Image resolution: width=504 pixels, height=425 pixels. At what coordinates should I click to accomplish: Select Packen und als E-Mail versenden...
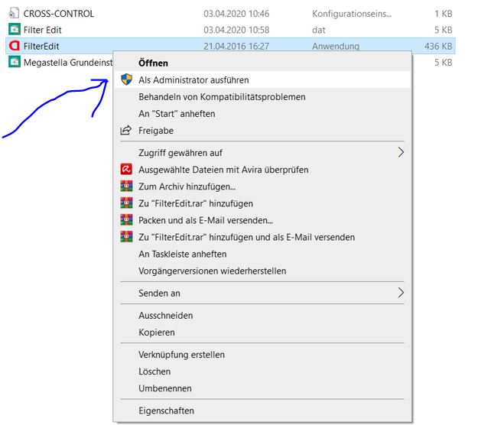(x=262, y=220)
